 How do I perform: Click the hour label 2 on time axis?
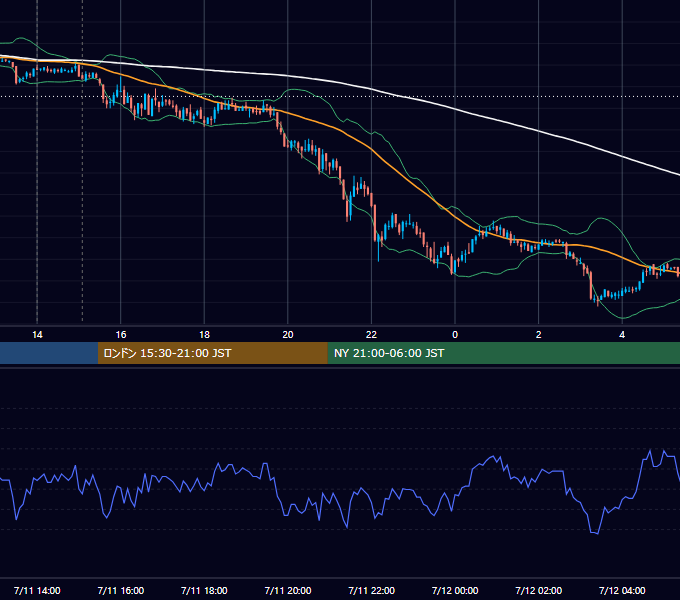[x=539, y=335]
